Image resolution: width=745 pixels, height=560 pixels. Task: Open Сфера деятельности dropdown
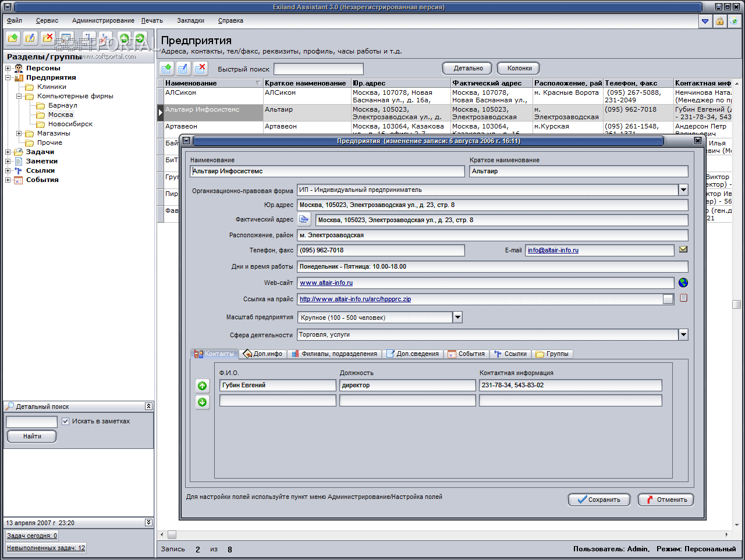tap(683, 334)
